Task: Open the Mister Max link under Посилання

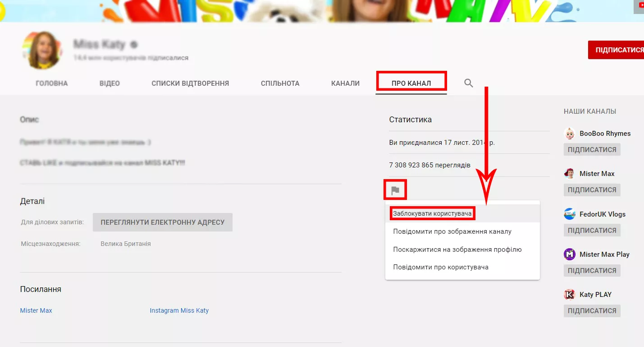Action: click(36, 310)
